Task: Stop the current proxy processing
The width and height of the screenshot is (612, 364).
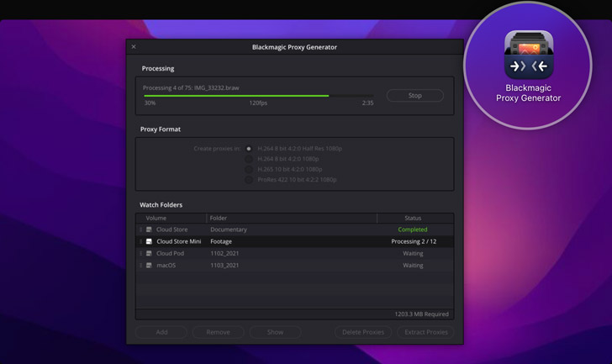Action: pyautogui.click(x=414, y=96)
